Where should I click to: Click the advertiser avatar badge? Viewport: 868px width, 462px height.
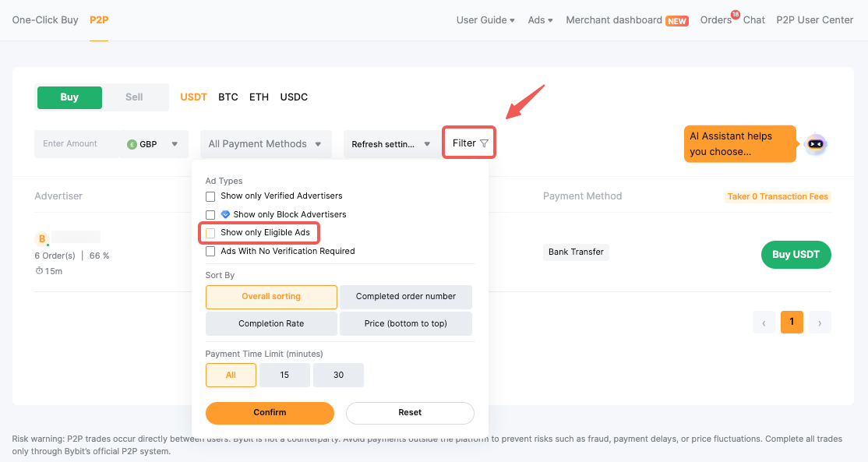(42, 238)
